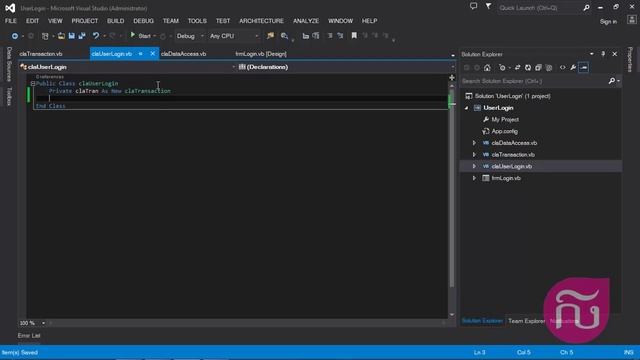Click the Sign in link

click(608, 22)
